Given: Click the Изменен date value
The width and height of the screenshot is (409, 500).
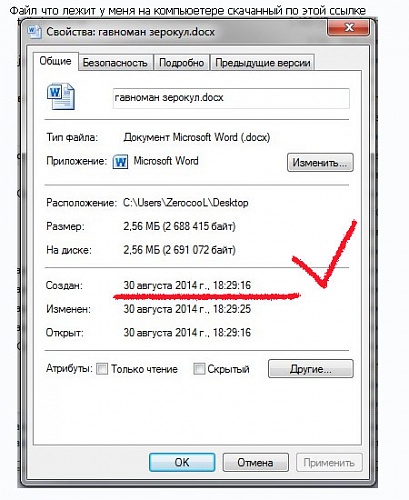Looking at the screenshot, I should (x=187, y=309).
